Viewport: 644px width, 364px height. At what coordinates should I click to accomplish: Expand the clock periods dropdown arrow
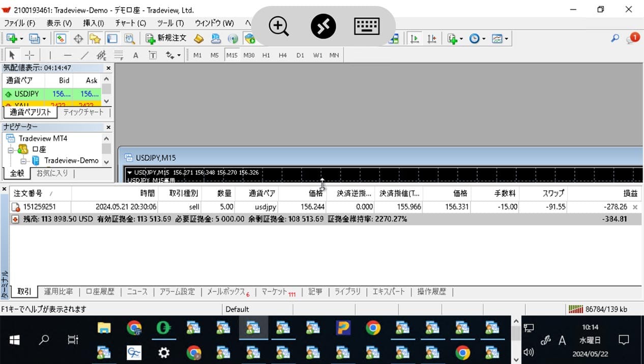[x=484, y=39]
